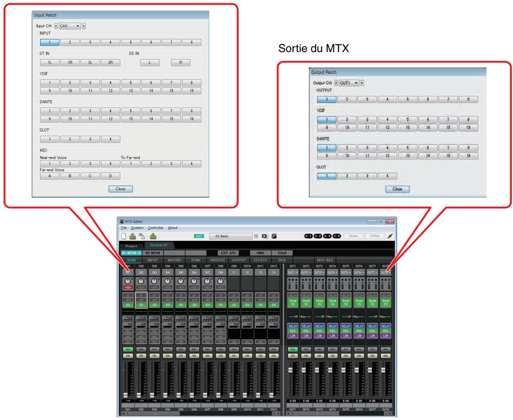This screenshot has width=513, height=420.
Task: Toggle the CH6 ON button
Action: tap(194, 356)
